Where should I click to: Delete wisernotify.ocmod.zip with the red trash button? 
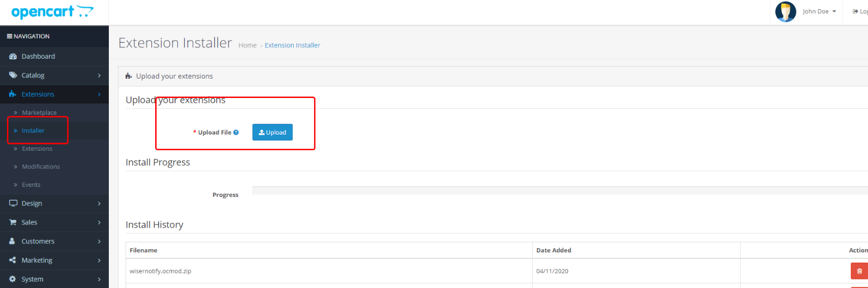(859, 271)
